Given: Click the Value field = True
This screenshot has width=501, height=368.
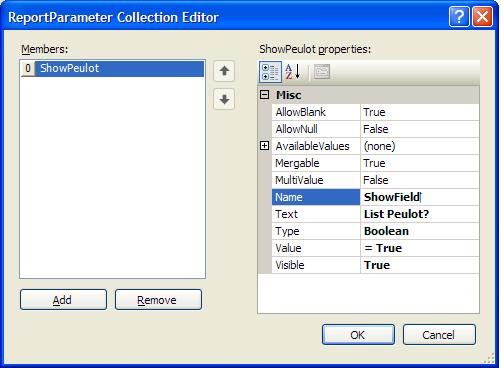Looking at the screenshot, I should (420, 248).
